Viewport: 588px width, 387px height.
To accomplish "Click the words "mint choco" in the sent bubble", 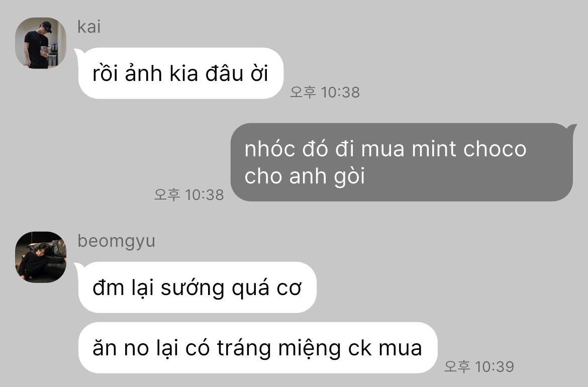I will (x=469, y=149).
